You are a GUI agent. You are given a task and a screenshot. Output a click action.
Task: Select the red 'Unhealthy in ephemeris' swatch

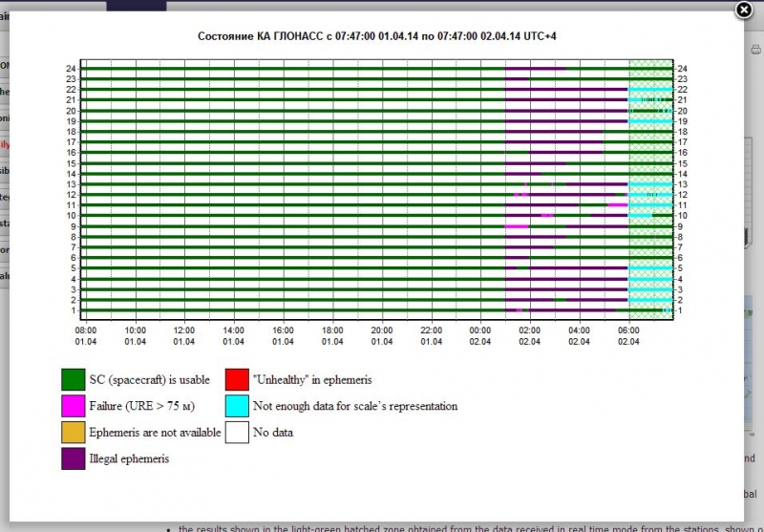click(236, 379)
